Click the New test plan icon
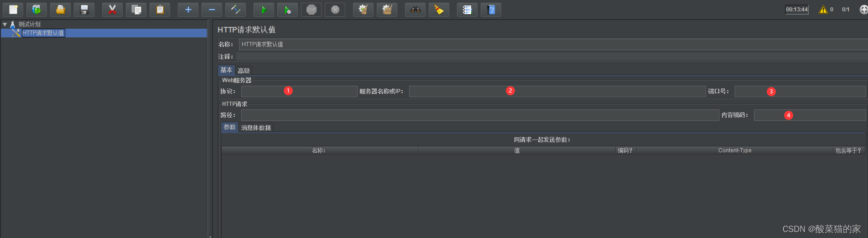Viewport: 868px width, 238px height. 13,10
